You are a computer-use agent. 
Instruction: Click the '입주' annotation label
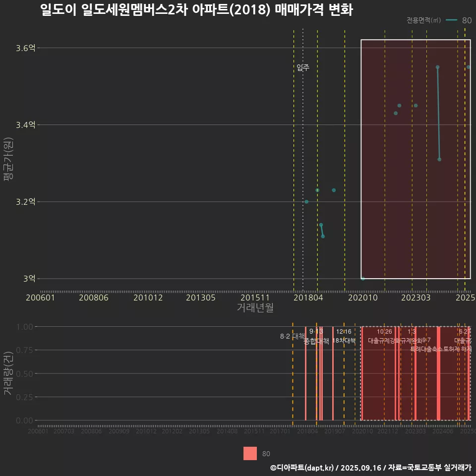click(x=303, y=67)
